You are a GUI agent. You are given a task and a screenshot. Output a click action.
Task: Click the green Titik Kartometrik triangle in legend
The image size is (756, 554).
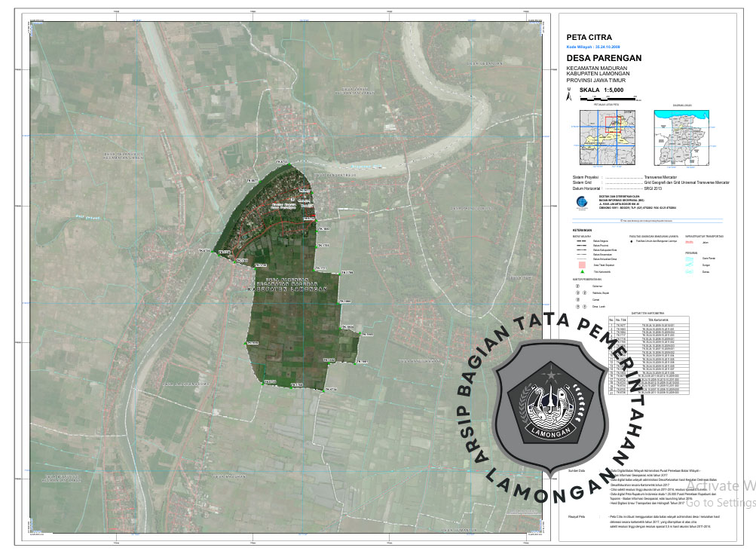pos(582,270)
